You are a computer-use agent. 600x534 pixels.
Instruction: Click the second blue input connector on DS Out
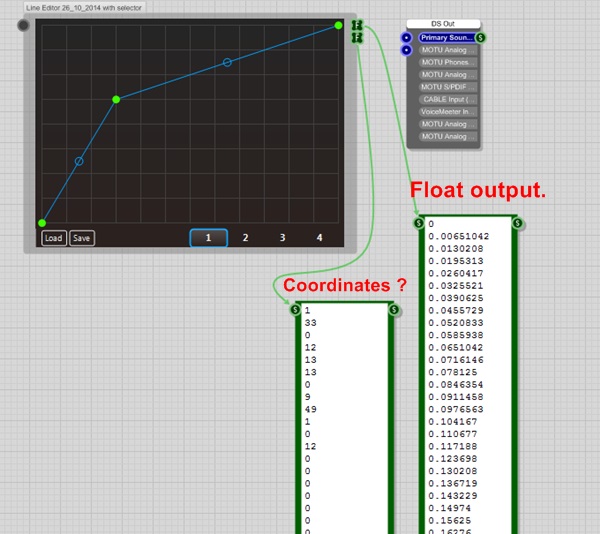[x=407, y=50]
